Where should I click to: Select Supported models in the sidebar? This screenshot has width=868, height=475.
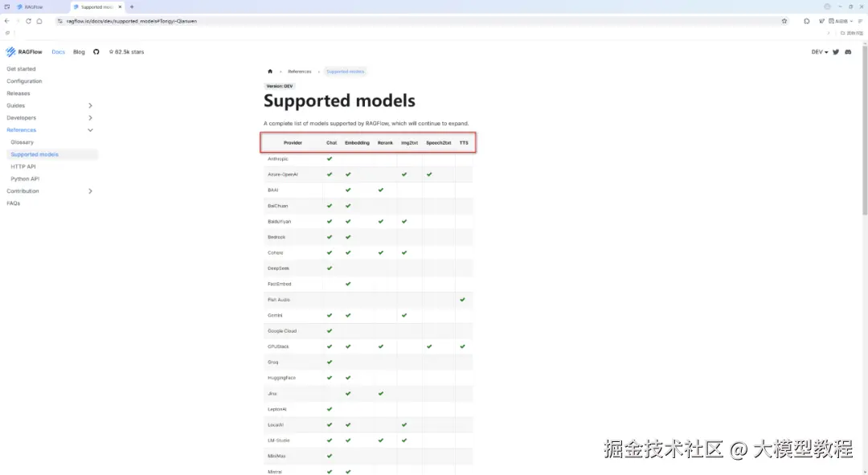51,154
